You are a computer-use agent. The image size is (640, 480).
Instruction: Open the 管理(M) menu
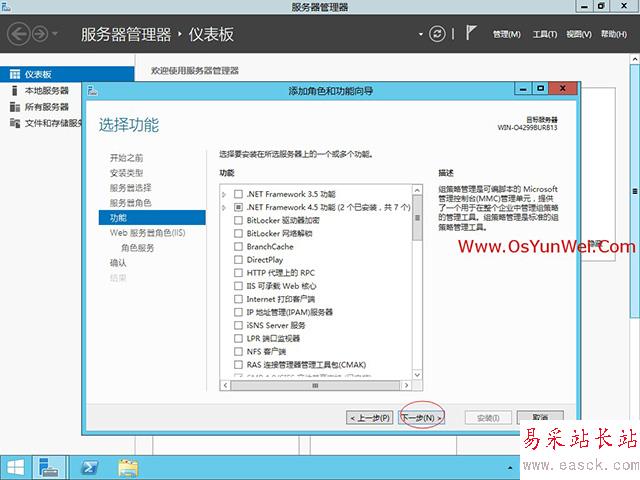(507, 34)
